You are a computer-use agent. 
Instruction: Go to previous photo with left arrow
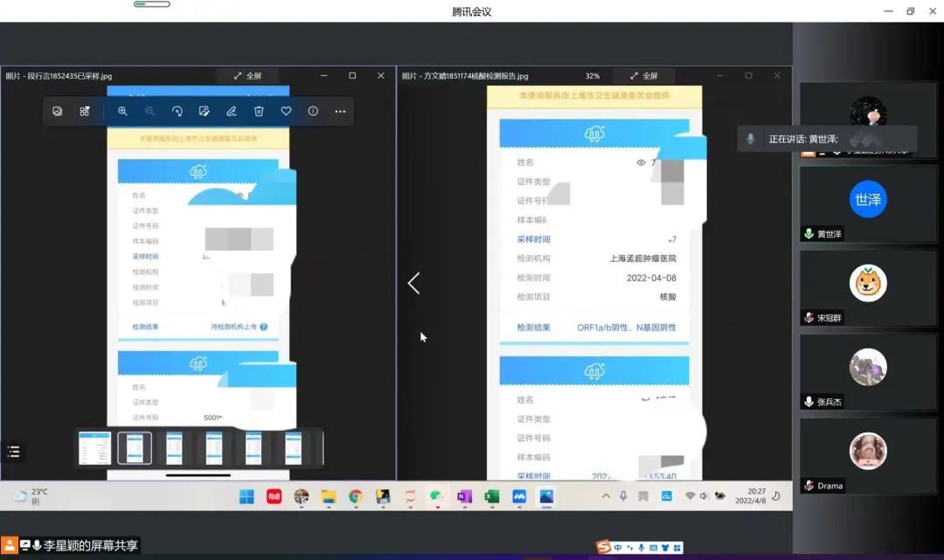(x=414, y=283)
